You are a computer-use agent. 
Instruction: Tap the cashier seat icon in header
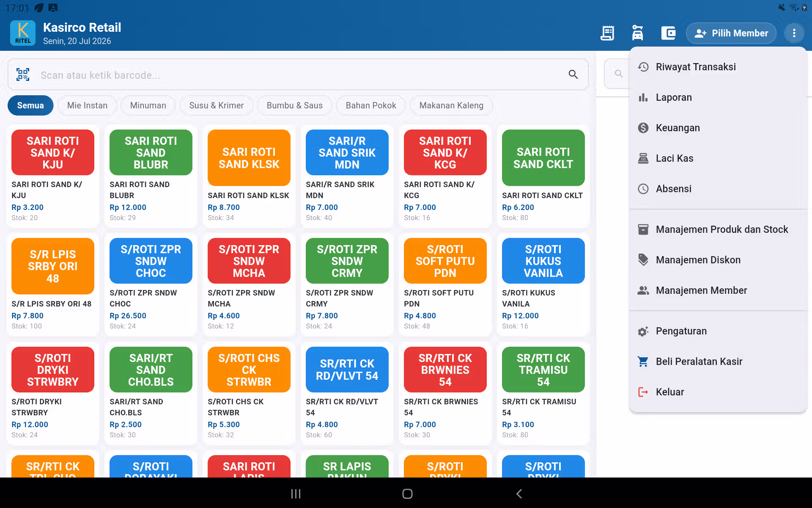point(637,33)
